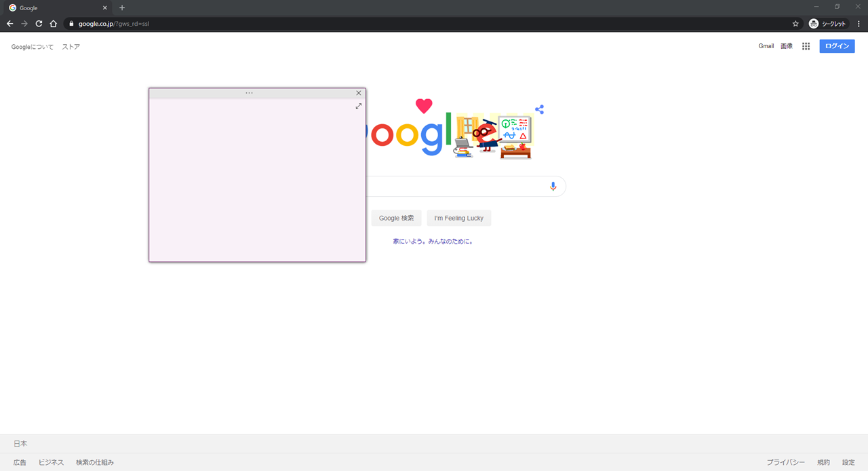Screen dimensions: 868x471
Task: Reload the Google page
Action: click(x=39, y=24)
